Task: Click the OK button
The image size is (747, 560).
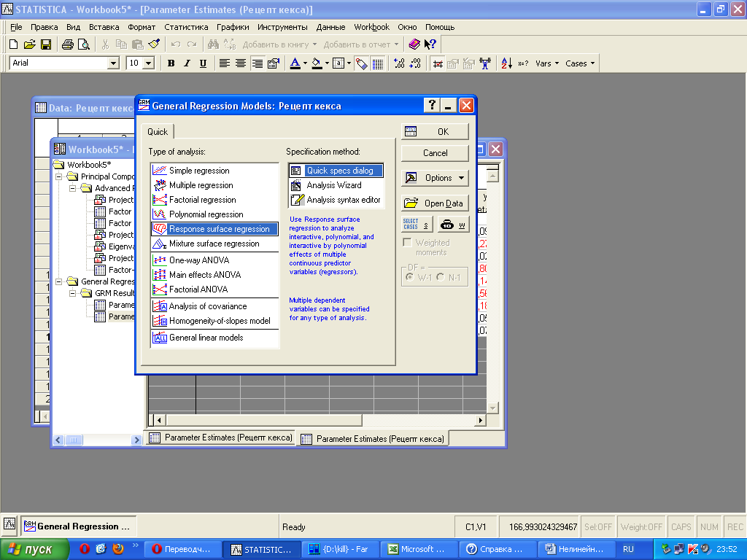Action: click(435, 131)
